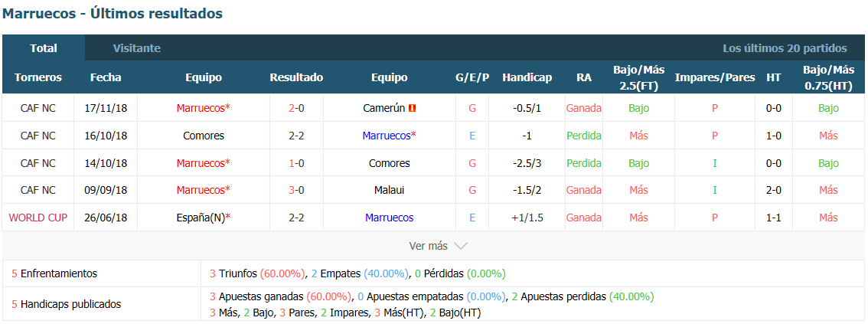
Task: Open Comores team link in 16/10/18 row
Action: [x=203, y=136]
